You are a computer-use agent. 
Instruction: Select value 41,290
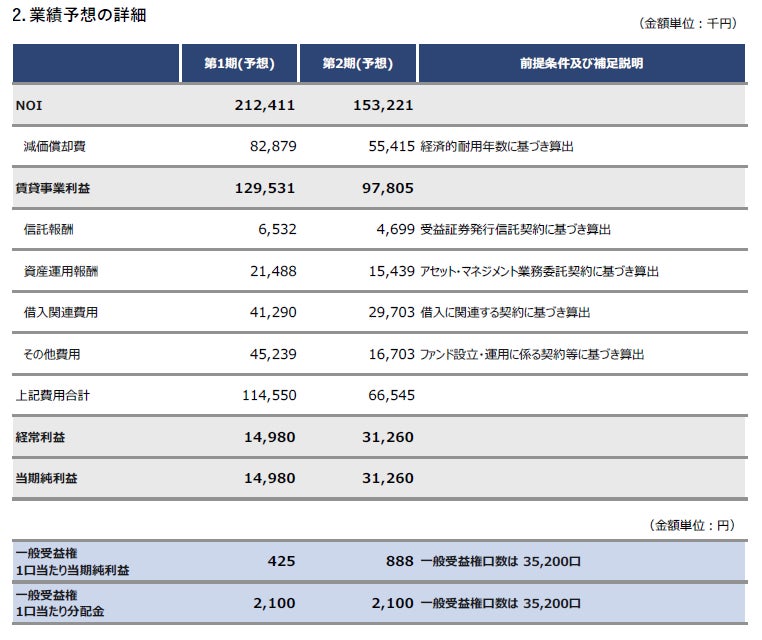pyautogui.click(x=273, y=312)
